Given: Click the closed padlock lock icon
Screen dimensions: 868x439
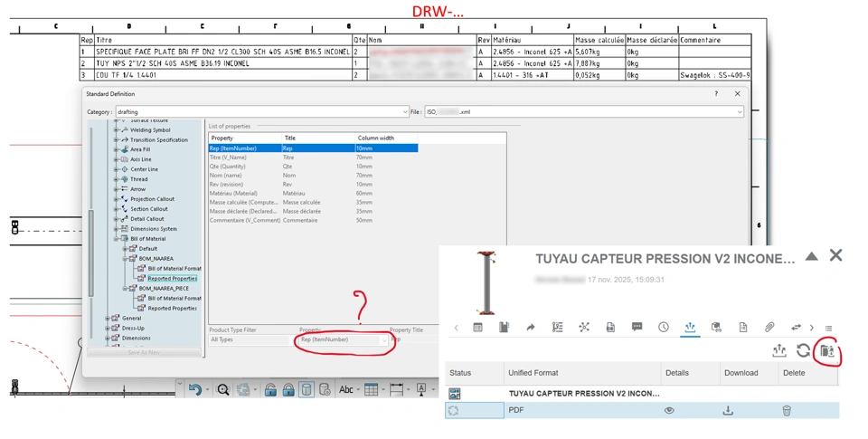Looking at the screenshot, I should [288, 389].
